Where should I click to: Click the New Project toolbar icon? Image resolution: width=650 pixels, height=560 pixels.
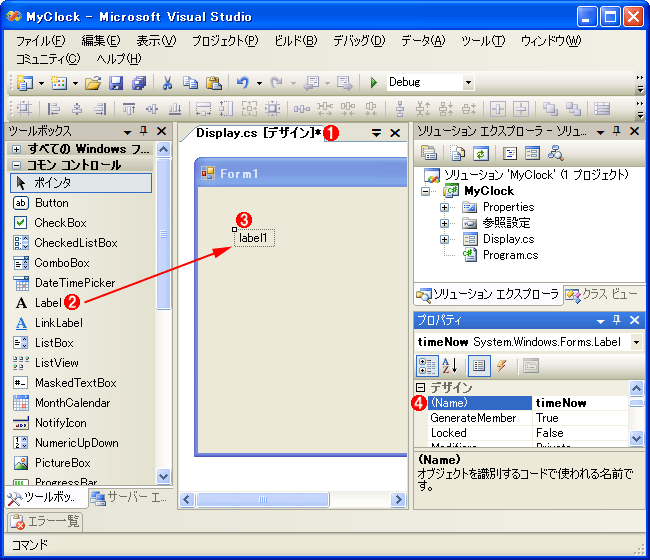(26, 83)
